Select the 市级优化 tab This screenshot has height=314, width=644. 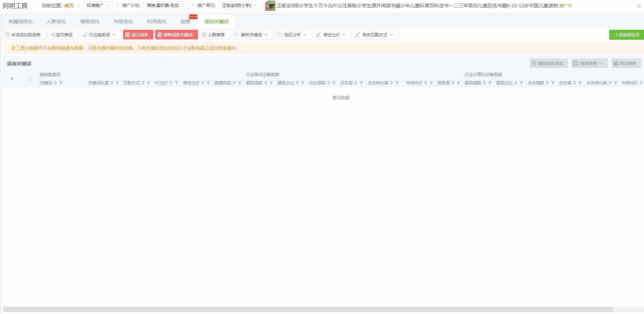pos(123,21)
